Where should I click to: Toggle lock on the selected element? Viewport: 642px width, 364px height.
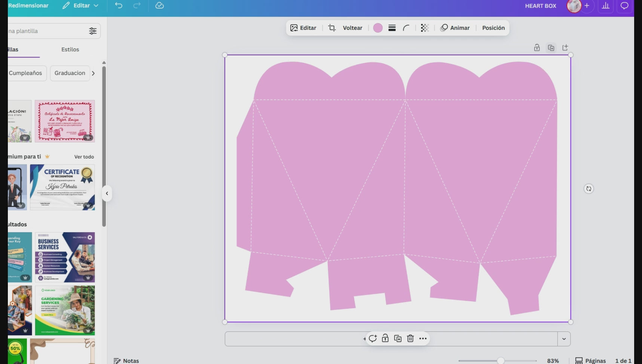[x=385, y=339]
